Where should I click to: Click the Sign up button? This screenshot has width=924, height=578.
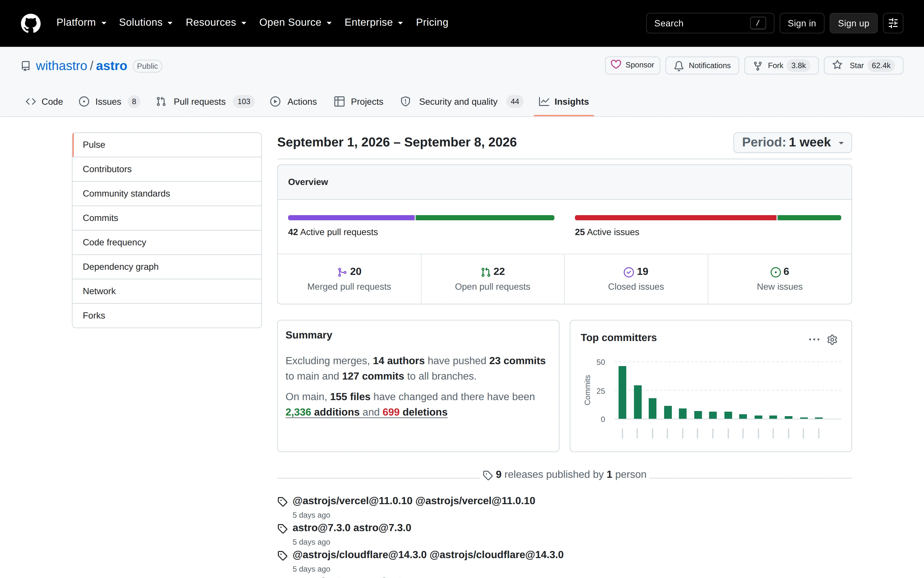point(853,23)
